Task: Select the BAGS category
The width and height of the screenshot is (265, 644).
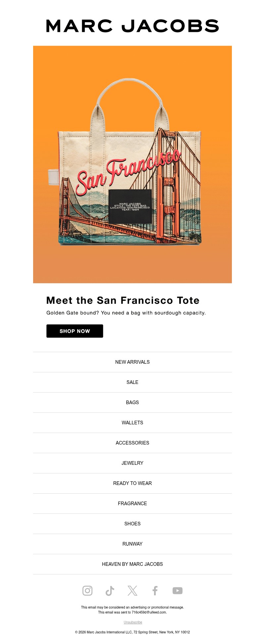Action: pyautogui.click(x=132, y=402)
